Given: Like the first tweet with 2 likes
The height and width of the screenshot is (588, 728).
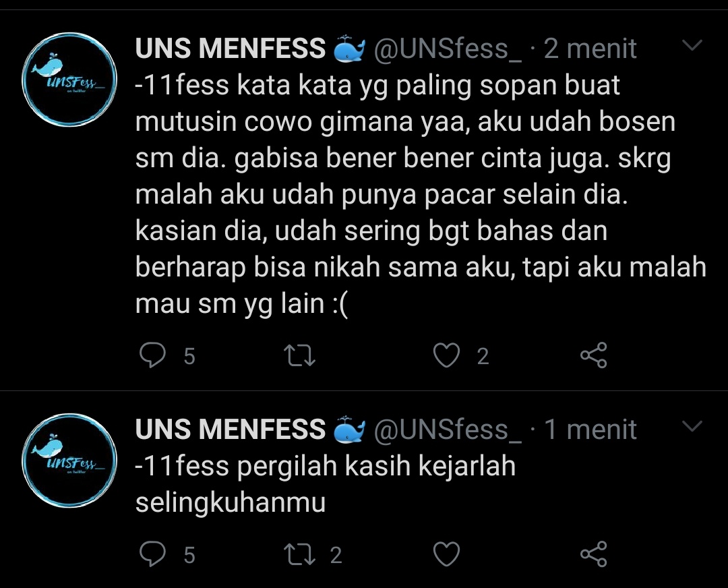Looking at the screenshot, I should pos(446,355).
